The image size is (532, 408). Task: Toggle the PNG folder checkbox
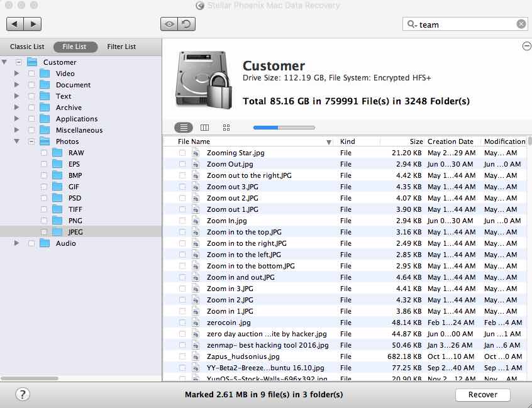[x=44, y=221]
